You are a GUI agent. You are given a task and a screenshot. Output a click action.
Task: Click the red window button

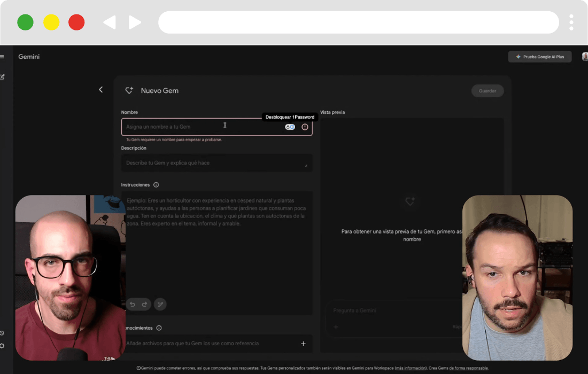[76, 22]
